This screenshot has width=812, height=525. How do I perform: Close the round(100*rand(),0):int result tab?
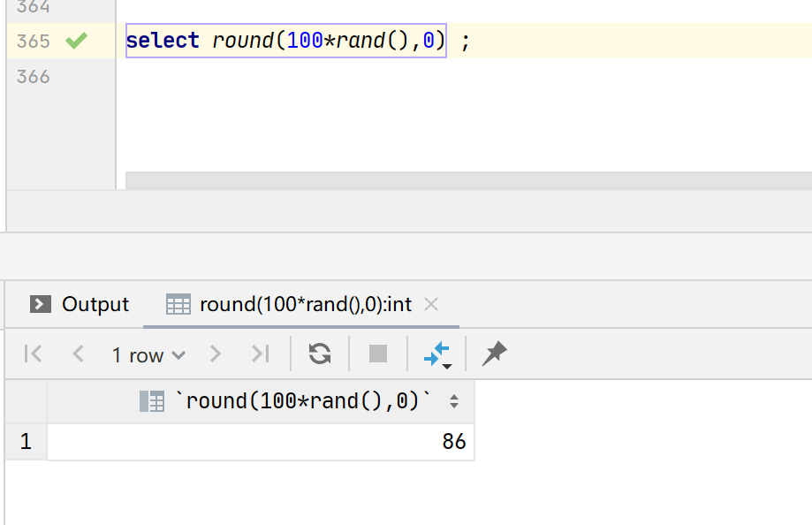[431, 304]
